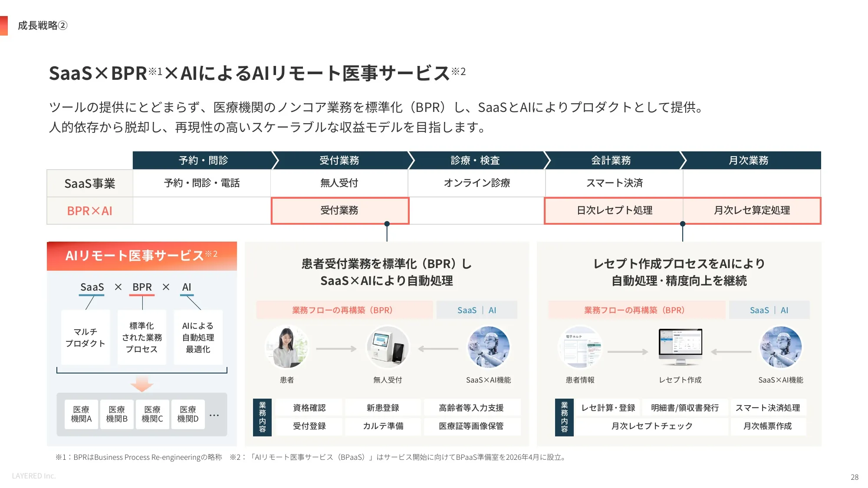
Task: Click the オンライン診療 cell
Action: (477, 183)
